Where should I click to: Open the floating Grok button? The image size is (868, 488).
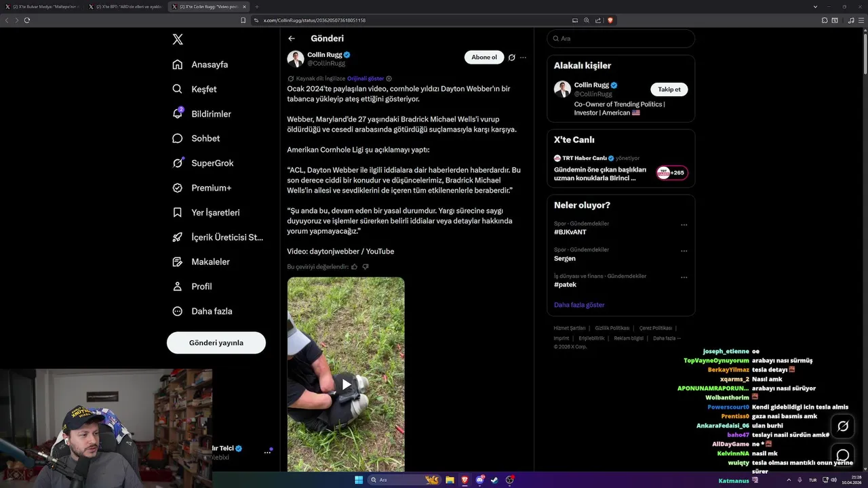(843, 426)
